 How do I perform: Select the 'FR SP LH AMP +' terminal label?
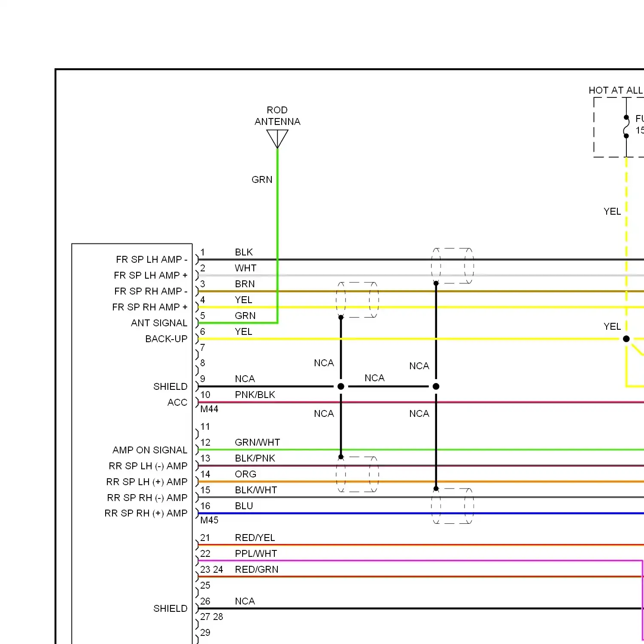point(151,275)
